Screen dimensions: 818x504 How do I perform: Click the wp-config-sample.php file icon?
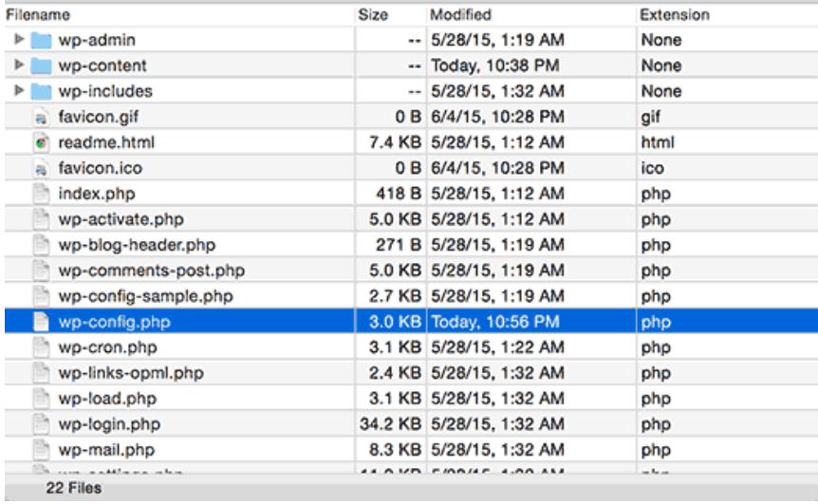pos(41,296)
